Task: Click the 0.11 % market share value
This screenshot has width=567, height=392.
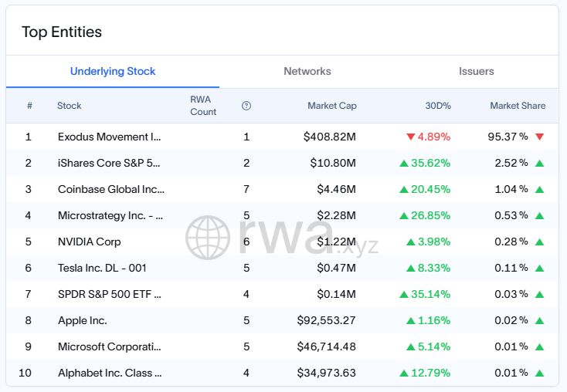Action: point(511,268)
